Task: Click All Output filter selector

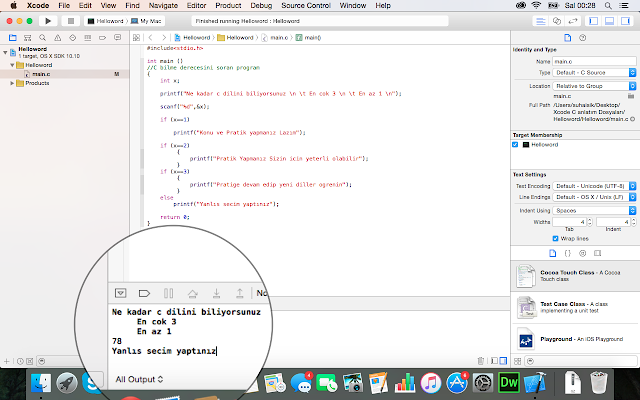Action: click(139, 379)
